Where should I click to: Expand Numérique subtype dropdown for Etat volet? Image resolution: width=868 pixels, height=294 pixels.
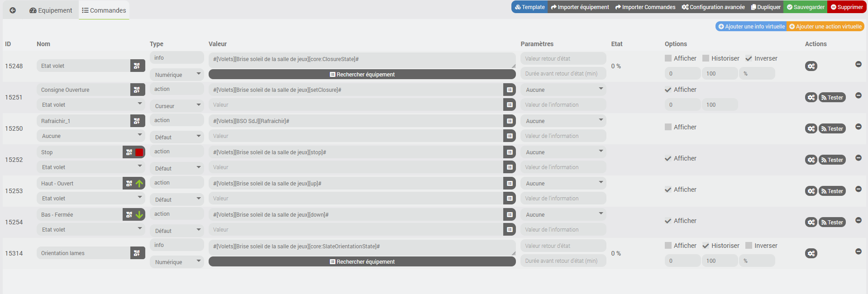pyautogui.click(x=177, y=75)
